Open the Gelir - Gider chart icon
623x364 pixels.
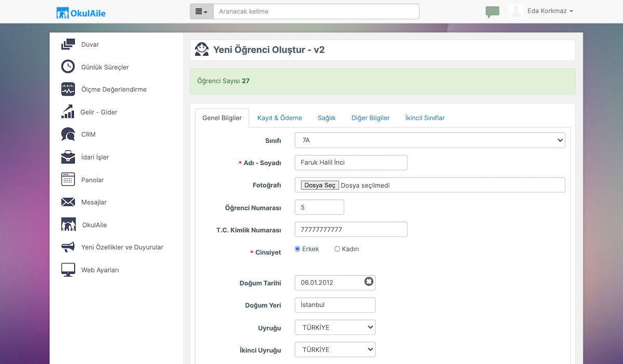pos(67,112)
